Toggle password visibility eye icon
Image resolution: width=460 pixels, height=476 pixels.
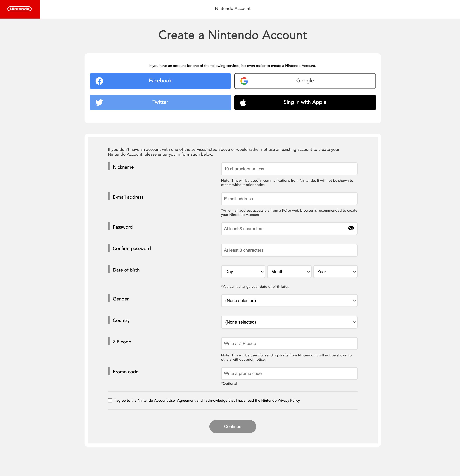tap(351, 228)
